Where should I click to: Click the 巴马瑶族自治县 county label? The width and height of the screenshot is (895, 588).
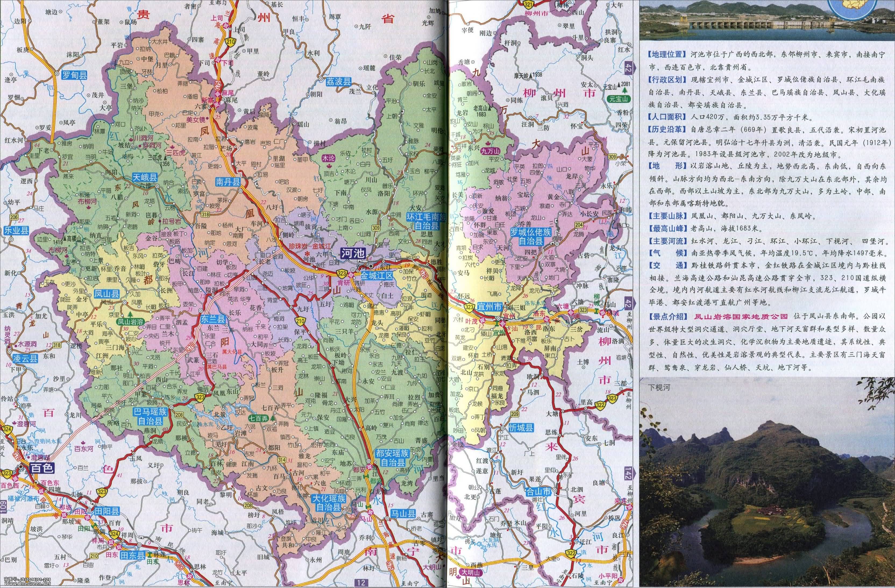point(150,416)
